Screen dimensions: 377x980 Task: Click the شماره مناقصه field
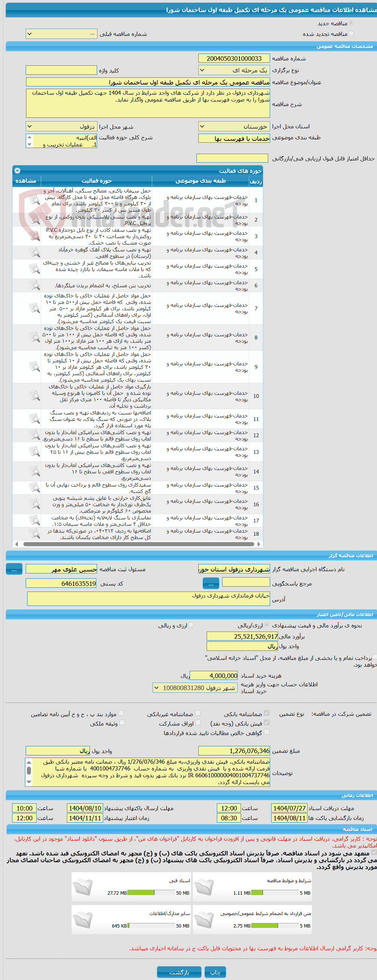(234, 58)
